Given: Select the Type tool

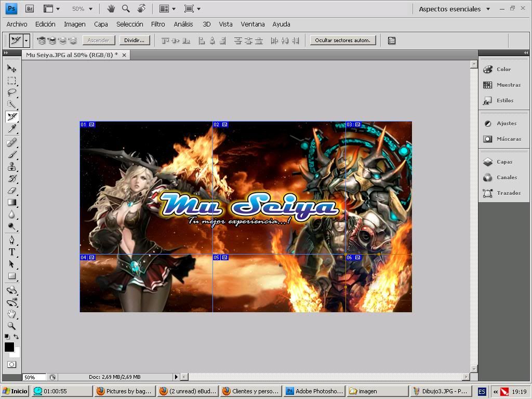Looking at the screenshot, I should tap(11, 252).
